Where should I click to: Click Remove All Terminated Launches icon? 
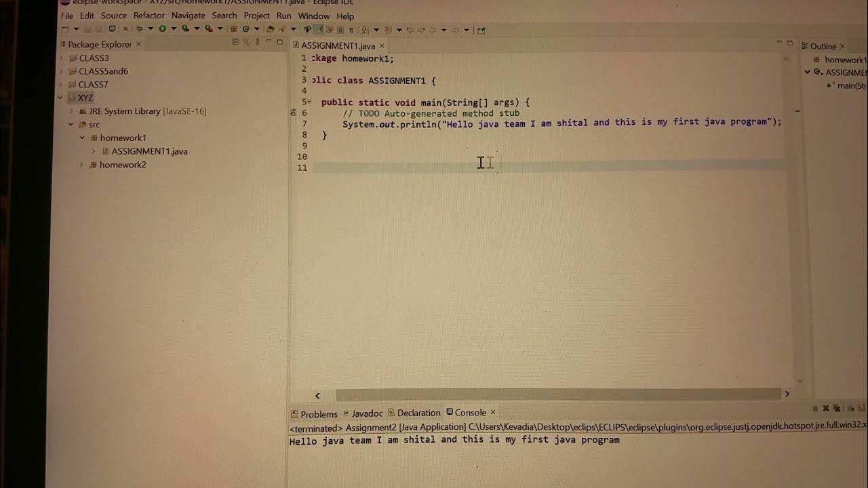[x=837, y=408]
